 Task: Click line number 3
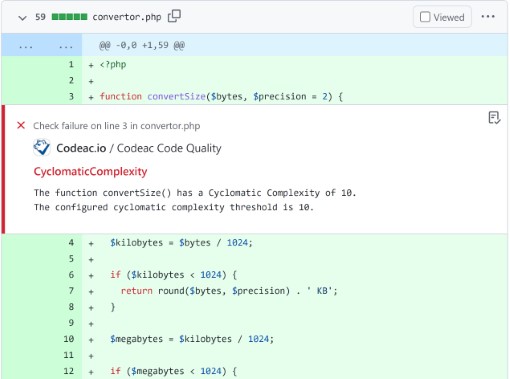point(71,96)
